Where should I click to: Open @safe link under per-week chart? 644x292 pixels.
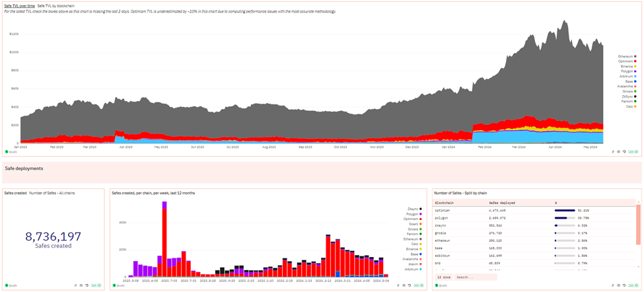[121, 285]
